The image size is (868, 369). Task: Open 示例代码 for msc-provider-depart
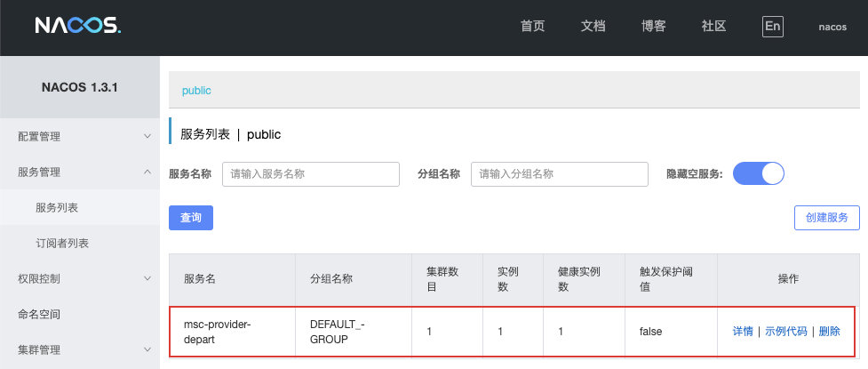point(786,332)
